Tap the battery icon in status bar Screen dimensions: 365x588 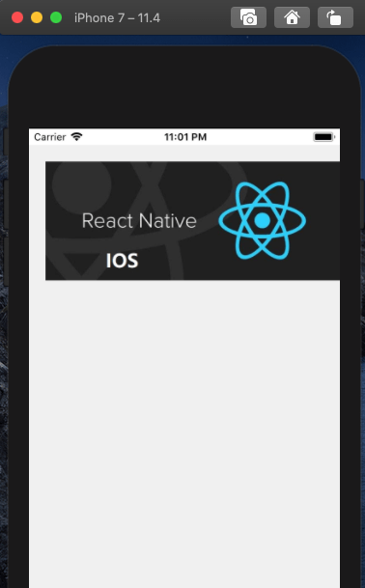point(324,137)
